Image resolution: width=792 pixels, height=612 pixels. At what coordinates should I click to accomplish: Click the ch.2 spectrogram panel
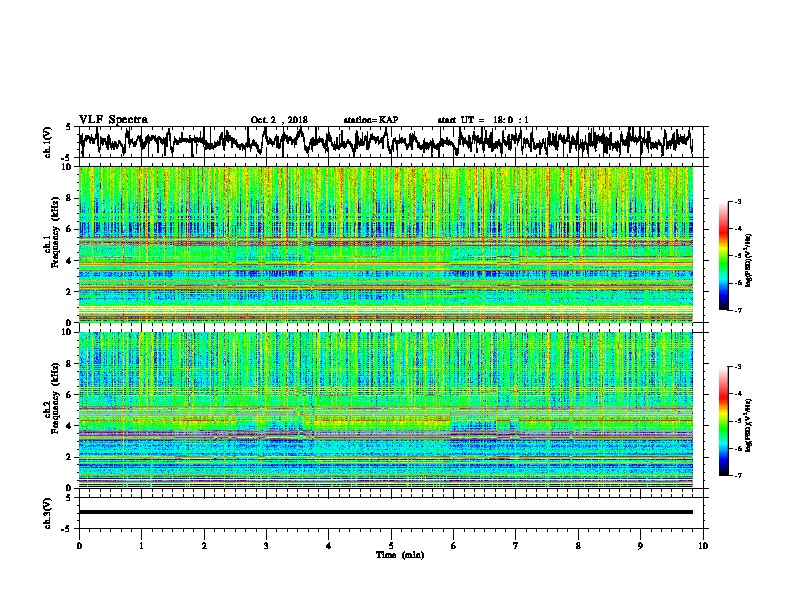pyautogui.click(x=385, y=410)
